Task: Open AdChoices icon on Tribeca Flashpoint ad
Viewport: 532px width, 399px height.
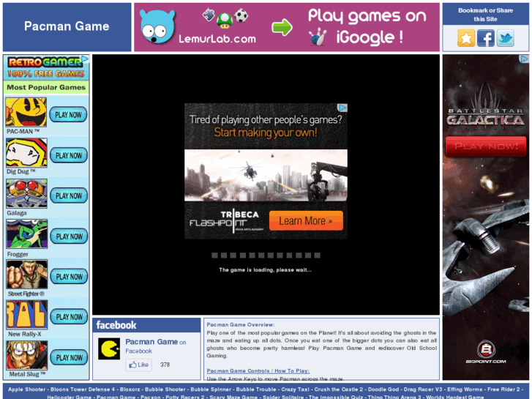Action: [342, 108]
